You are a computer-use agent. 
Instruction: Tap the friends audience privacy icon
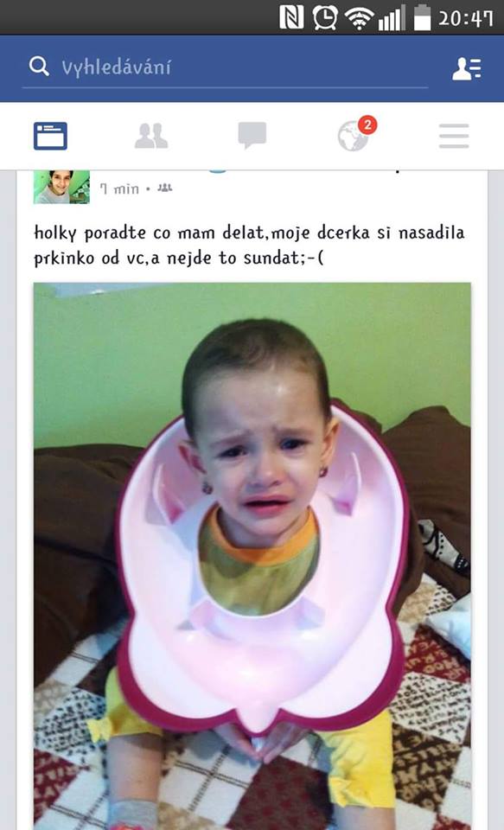tap(165, 188)
